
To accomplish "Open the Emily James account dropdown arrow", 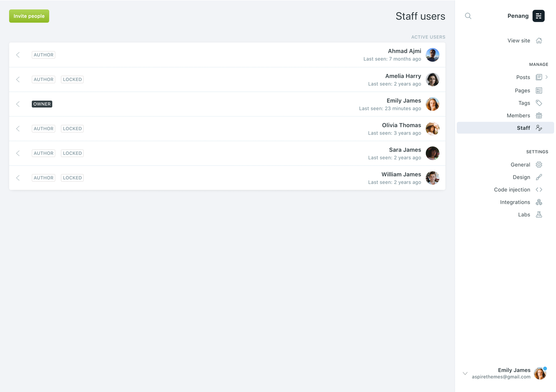I will pyautogui.click(x=465, y=373).
